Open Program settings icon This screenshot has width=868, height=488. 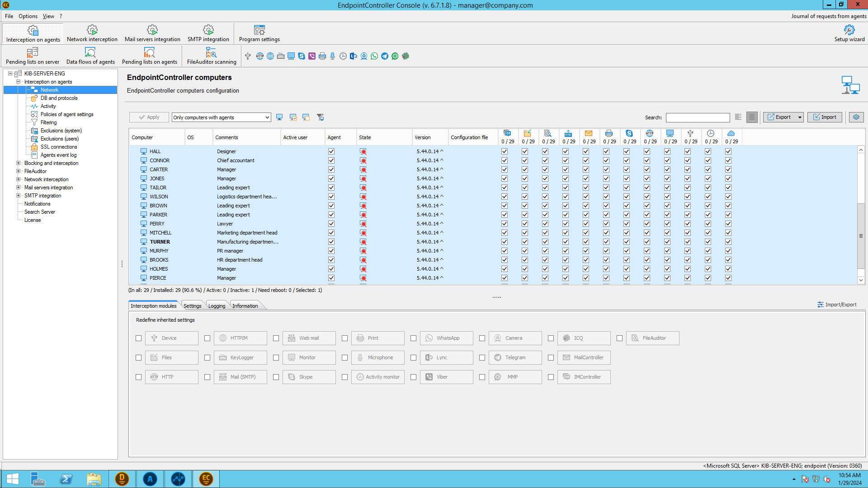pyautogui.click(x=259, y=33)
